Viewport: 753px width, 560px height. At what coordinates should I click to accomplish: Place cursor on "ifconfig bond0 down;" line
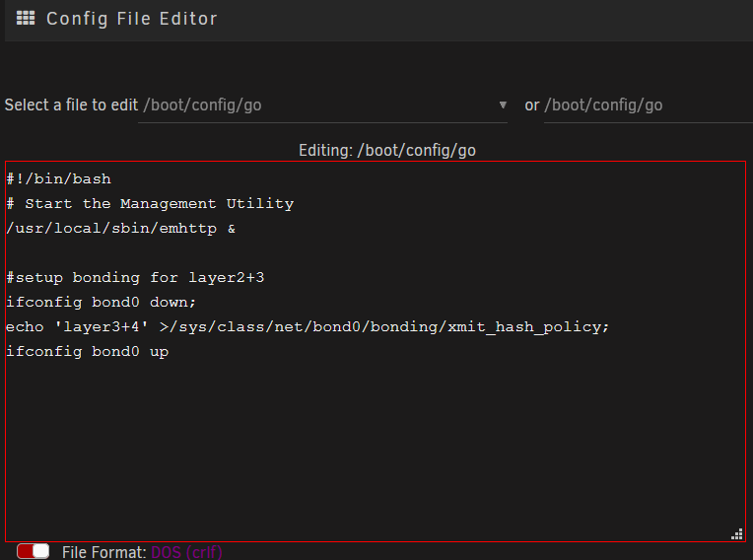pyautogui.click(x=101, y=302)
